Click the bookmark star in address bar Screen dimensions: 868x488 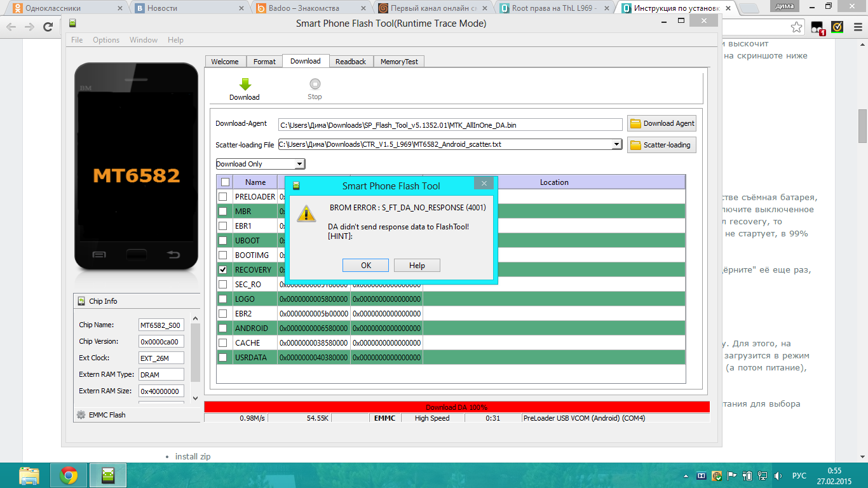click(796, 27)
